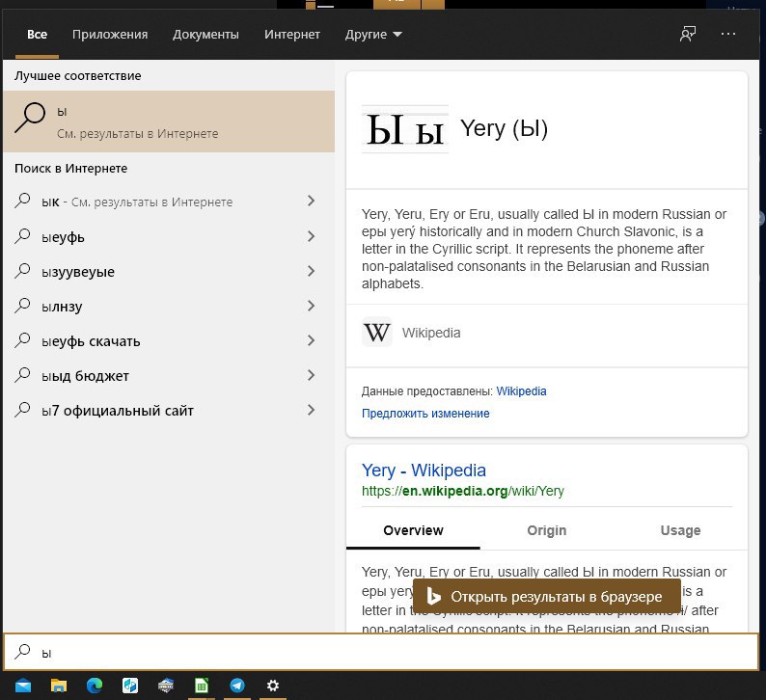Expand the 'ык' suggestion arrow
Image resolution: width=766 pixels, height=700 pixels.
tap(312, 201)
